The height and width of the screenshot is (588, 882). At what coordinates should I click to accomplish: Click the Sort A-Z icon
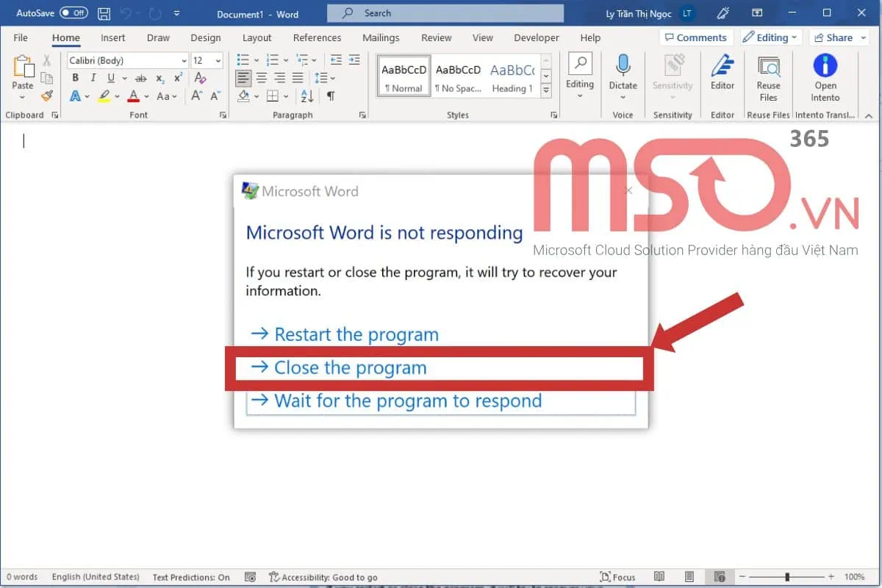click(x=307, y=96)
